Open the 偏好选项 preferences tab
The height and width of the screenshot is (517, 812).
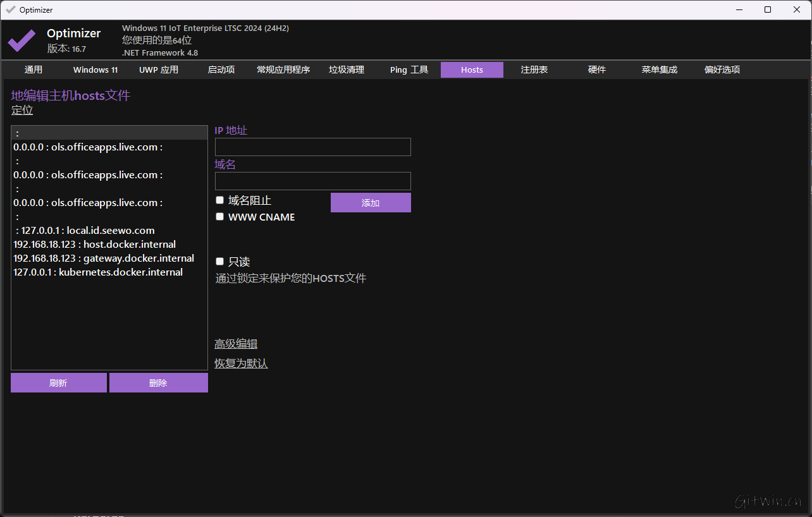[722, 70]
